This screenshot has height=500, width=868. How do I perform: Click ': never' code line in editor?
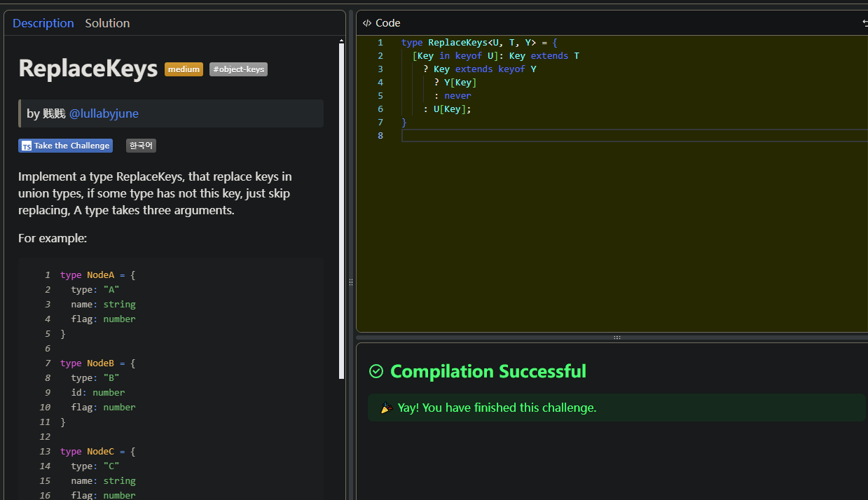453,96
